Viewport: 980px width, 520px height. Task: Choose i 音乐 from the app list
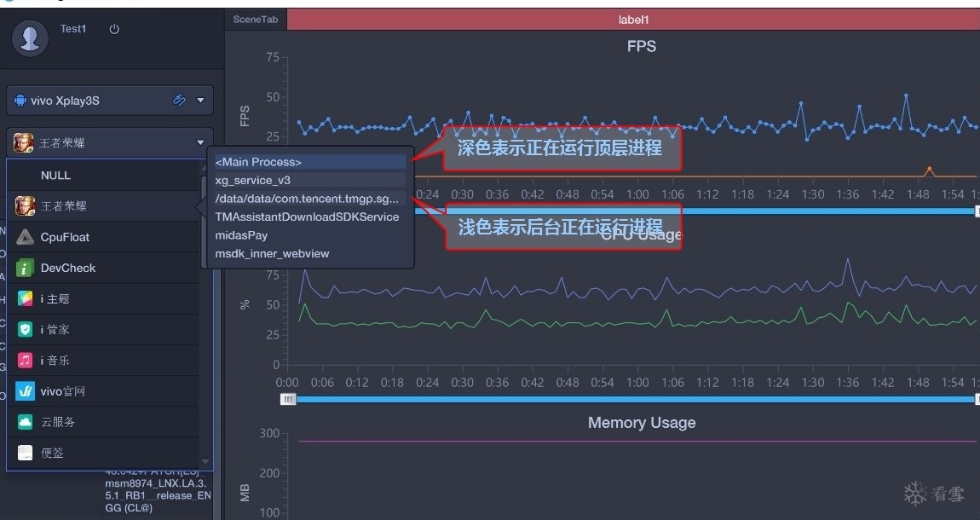click(103, 360)
